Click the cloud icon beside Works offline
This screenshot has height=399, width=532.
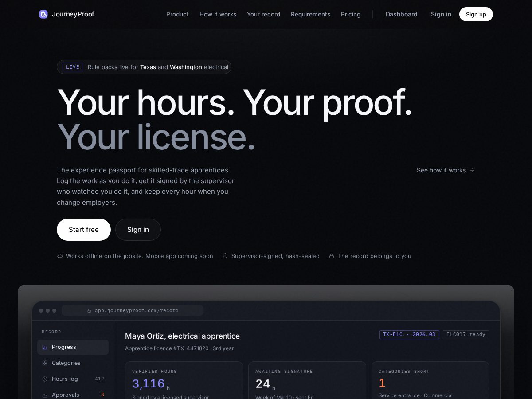(60, 256)
